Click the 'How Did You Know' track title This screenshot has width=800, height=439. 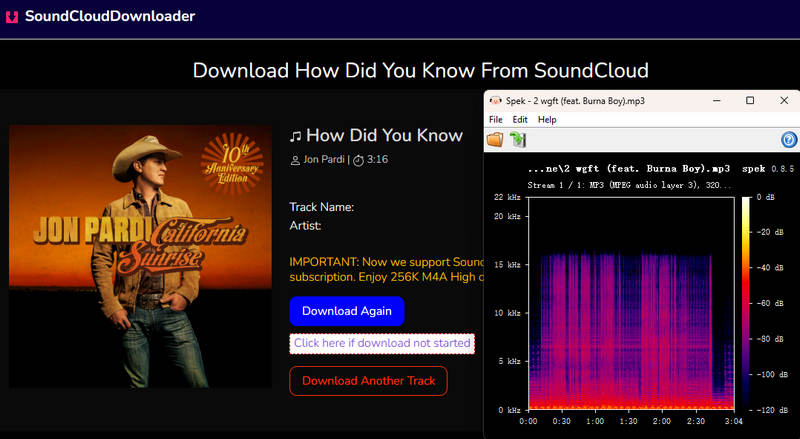tap(384, 135)
